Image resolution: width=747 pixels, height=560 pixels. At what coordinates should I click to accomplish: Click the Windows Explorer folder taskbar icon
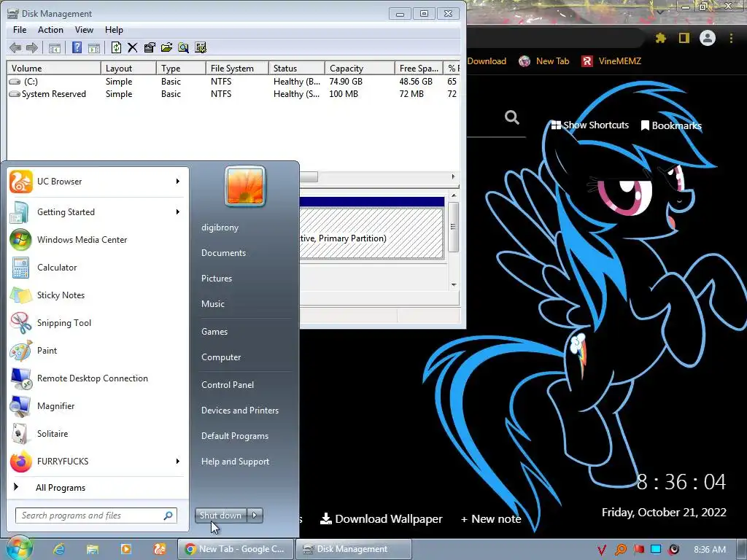coord(93,549)
